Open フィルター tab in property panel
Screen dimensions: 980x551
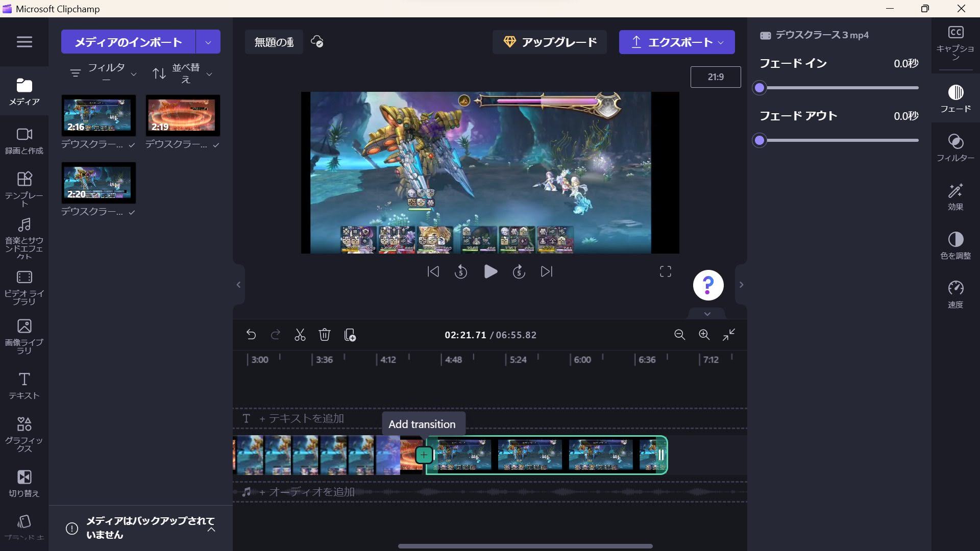point(955,147)
